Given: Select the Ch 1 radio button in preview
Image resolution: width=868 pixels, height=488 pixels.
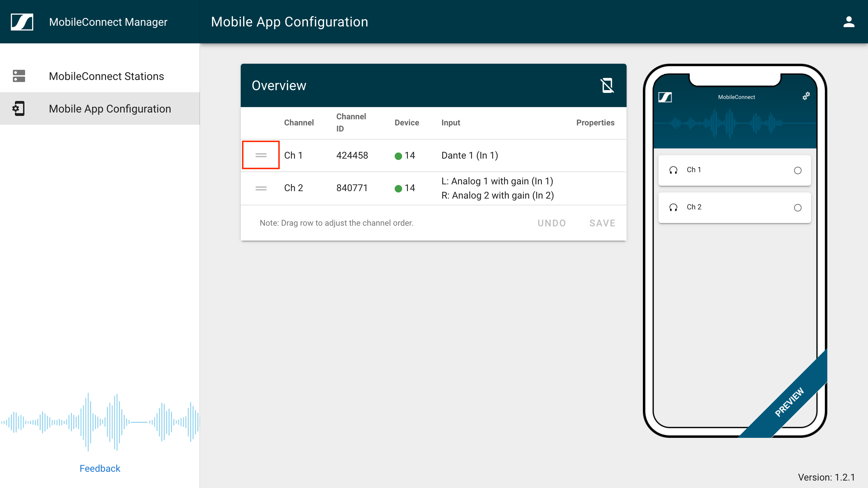Looking at the screenshot, I should [x=798, y=170].
